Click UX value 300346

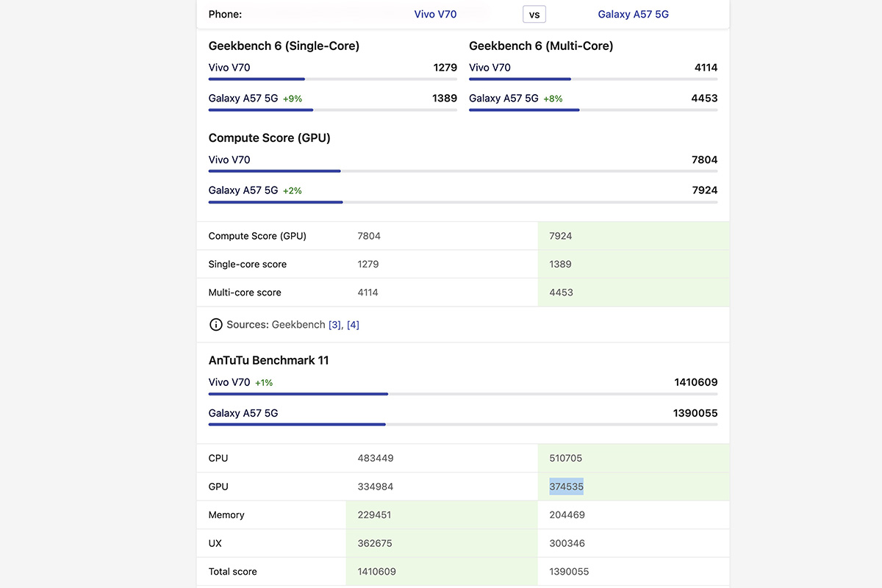(x=567, y=543)
